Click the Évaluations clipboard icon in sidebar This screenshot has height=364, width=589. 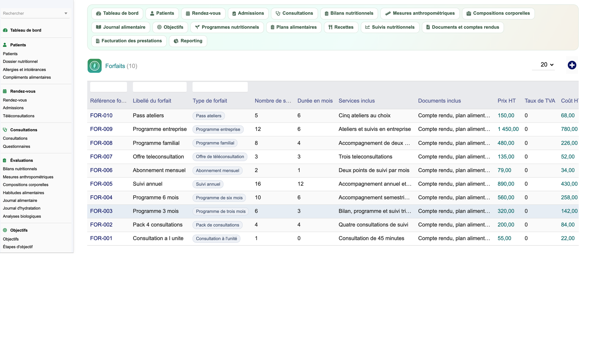[x=5, y=160]
